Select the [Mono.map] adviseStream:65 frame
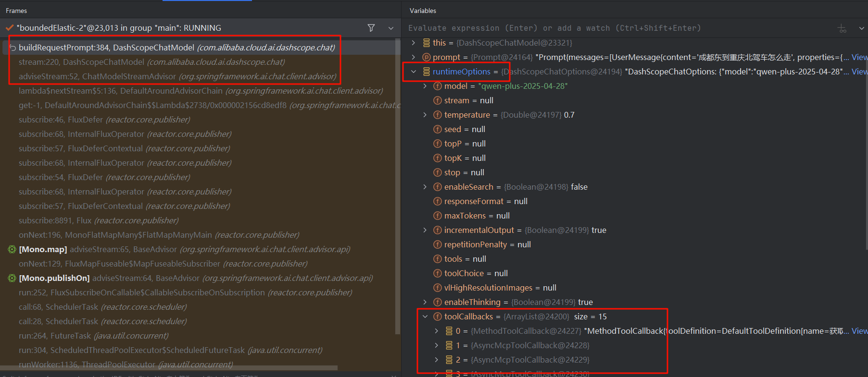Image resolution: width=868 pixels, height=377 pixels. (x=185, y=249)
